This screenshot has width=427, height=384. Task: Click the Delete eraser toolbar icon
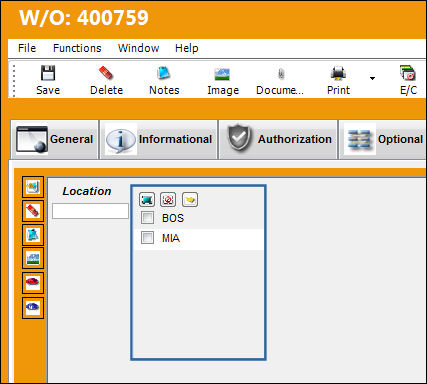click(x=106, y=73)
